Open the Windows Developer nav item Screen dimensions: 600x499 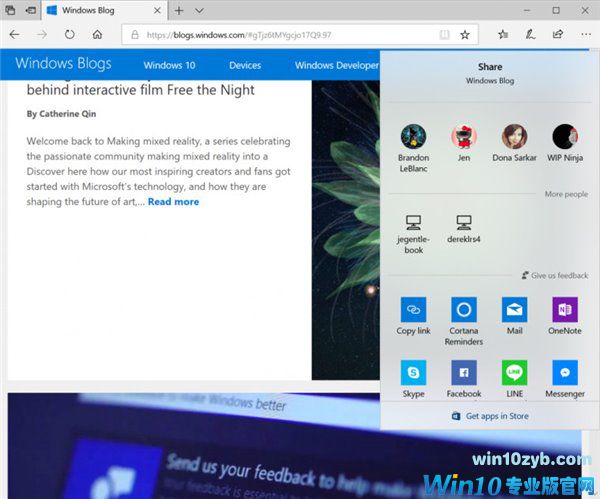pyautogui.click(x=337, y=65)
